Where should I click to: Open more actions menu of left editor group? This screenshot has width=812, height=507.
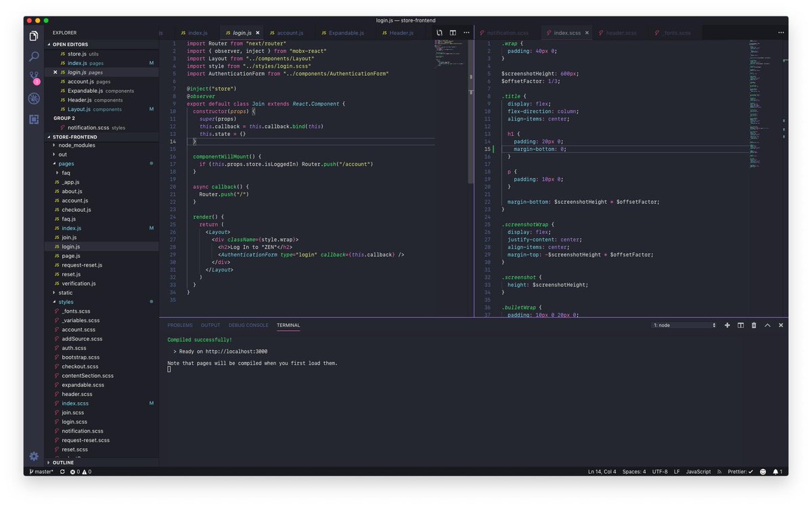[466, 32]
